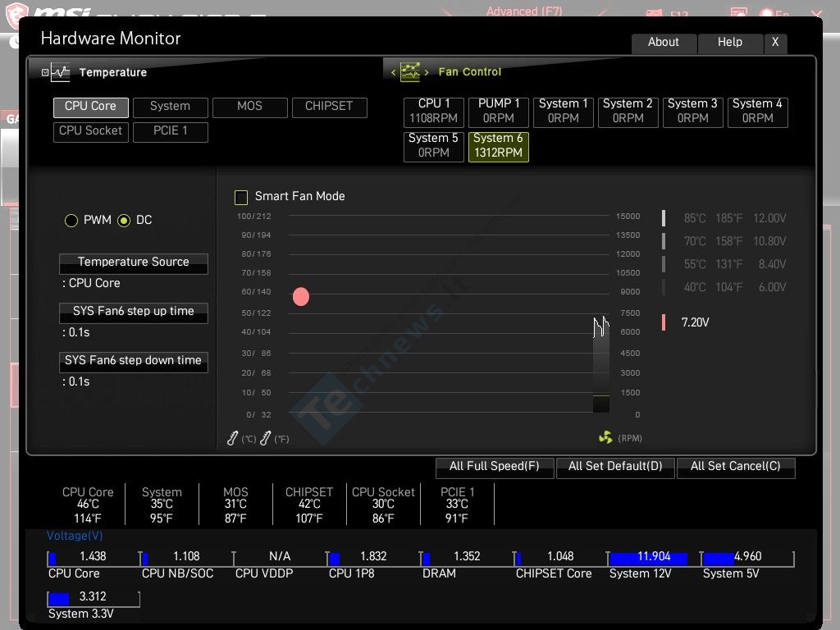Click the MOS 31°C reading

point(235,504)
